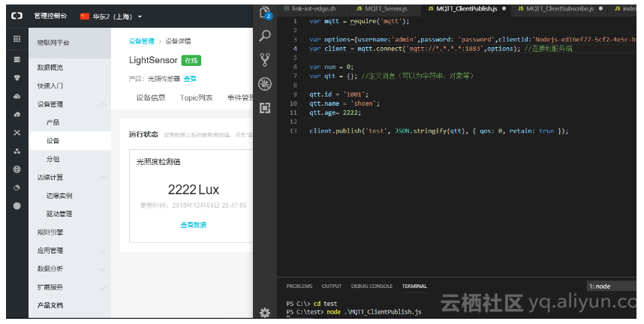Open VS Code Search magnifier icon
This screenshot has width=644, height=324.
coord(265,36)
